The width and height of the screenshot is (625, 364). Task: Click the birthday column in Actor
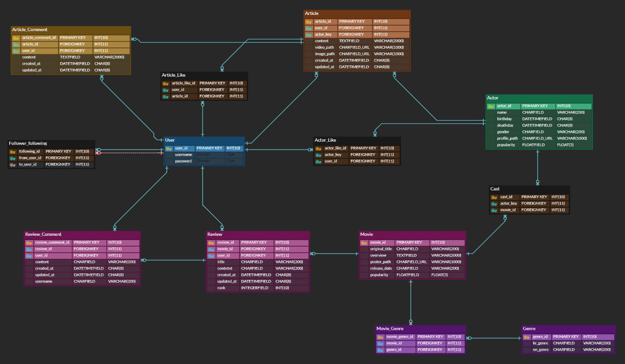pos(504,119)
